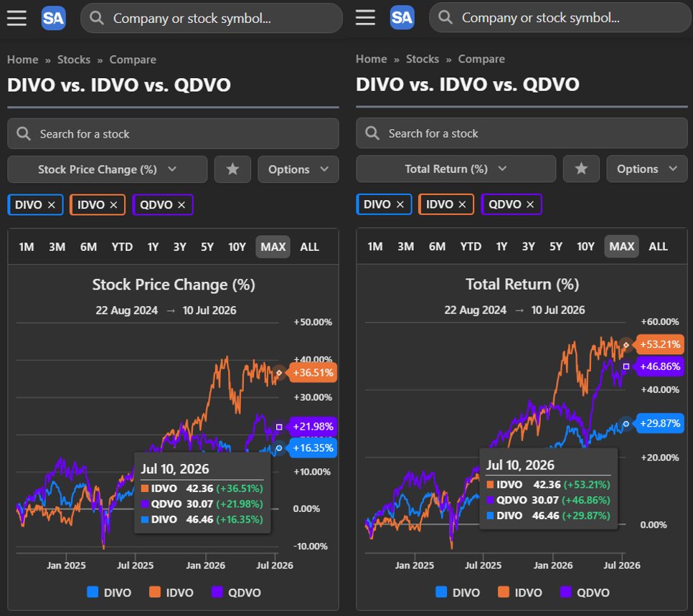
Task: Go to Home breadcrumb link in right panel
Action: pyautogui.click(x=372, y=60)
